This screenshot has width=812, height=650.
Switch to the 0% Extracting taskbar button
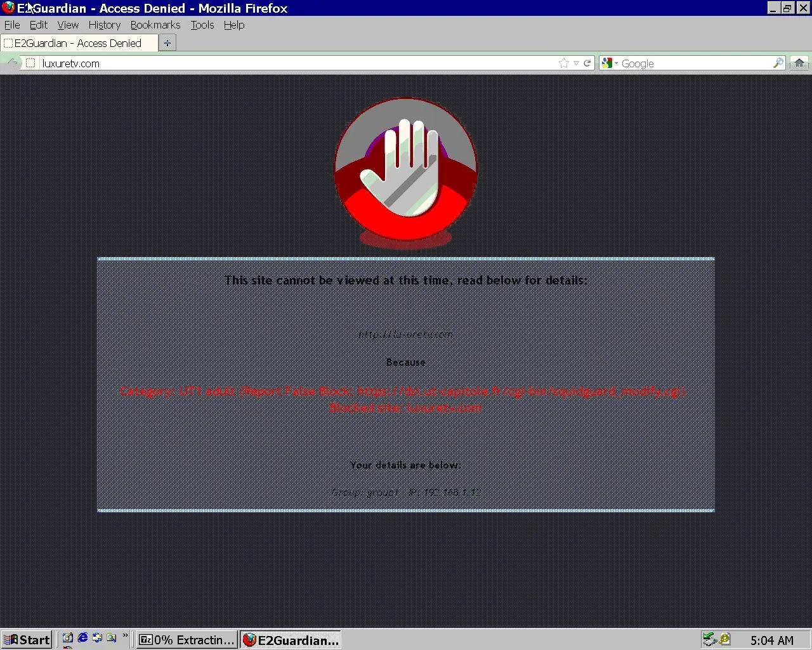click(187, 640)
